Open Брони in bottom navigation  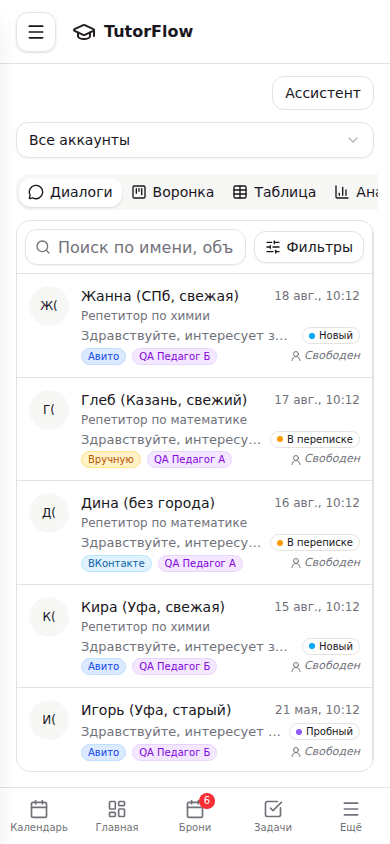tap(195, 816)
